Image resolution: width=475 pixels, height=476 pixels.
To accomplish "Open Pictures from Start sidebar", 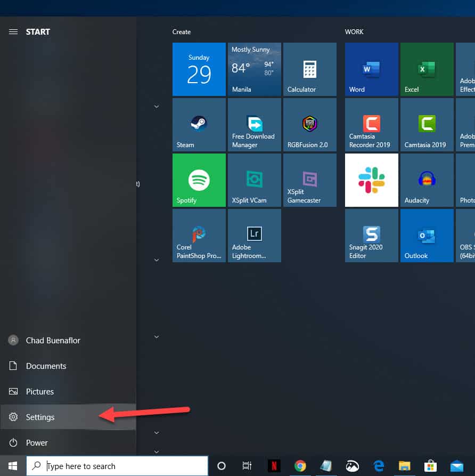I will click(68, 391).
